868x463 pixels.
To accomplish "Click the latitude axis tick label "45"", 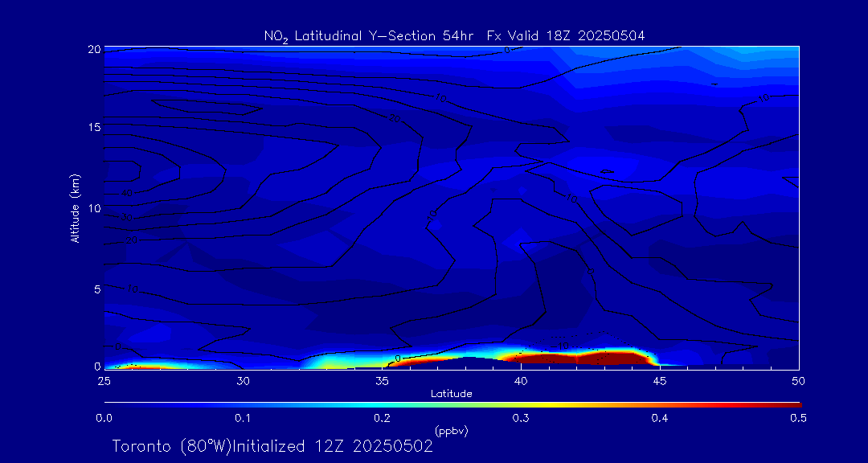I will [x=660, y=381].
